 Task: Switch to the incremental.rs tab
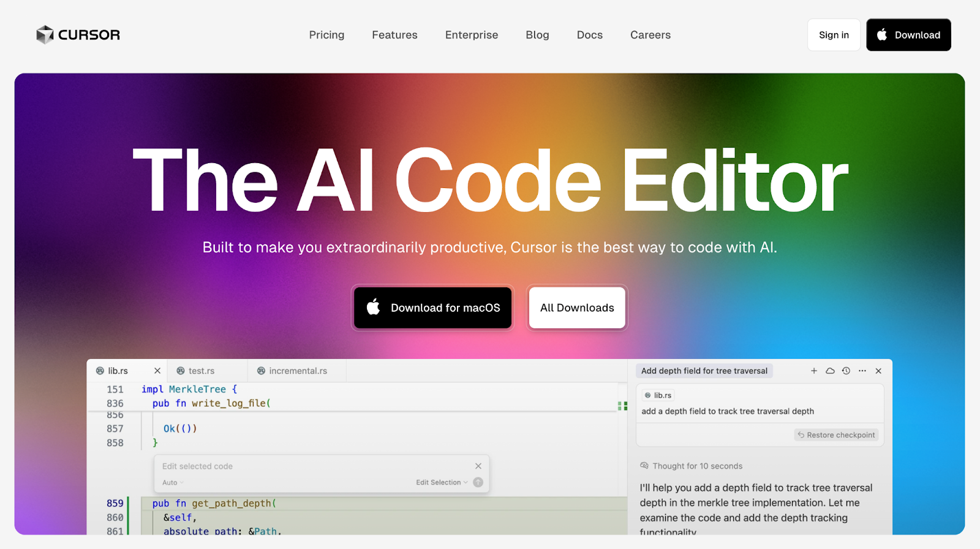pyautogui.click(x=298, y=371)
